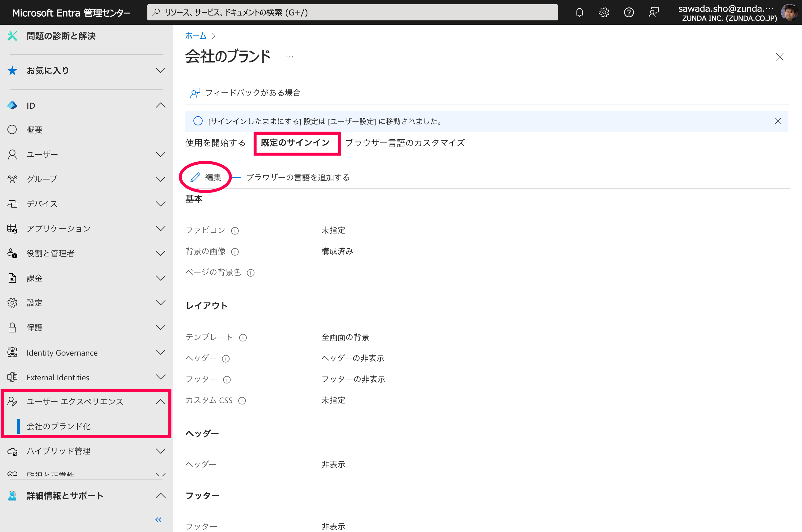Viewport: 802px width, 532px height.
Task: Click the 課金 document icon
Action: 12,278
